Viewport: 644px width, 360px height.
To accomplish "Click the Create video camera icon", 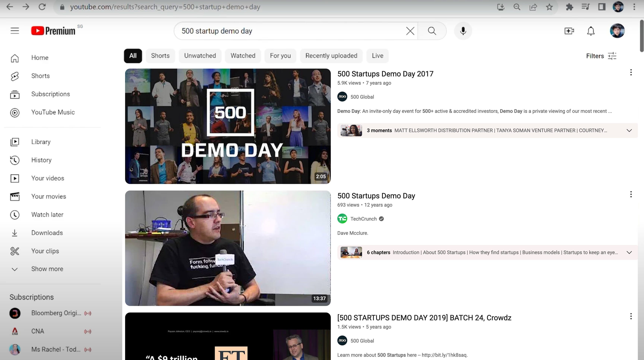I will coord(569,31).
